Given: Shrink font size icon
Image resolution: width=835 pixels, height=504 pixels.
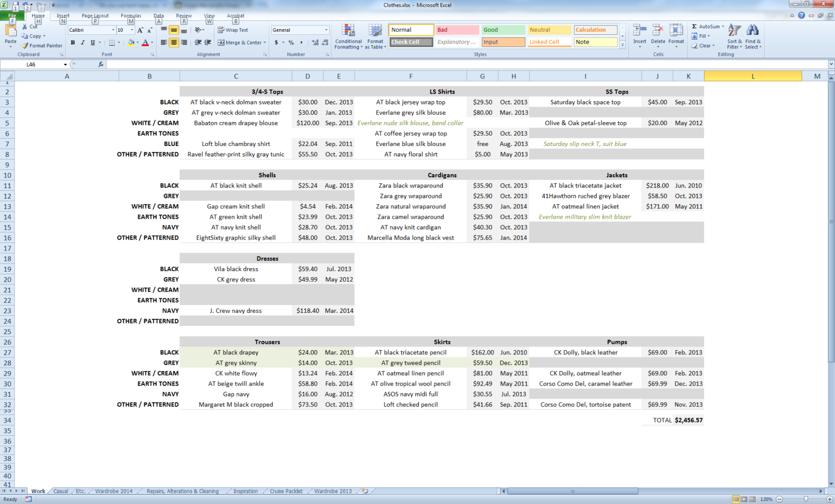Looking at the screenshot, I should coord(150,30).
